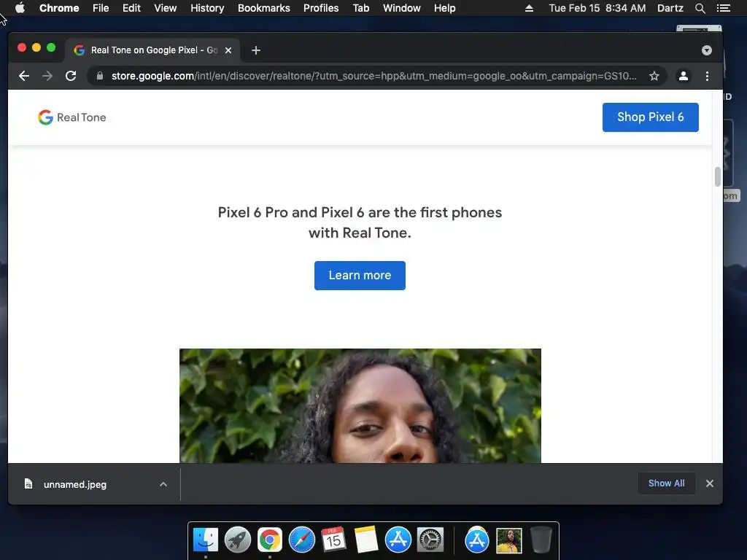The height and width of the screenshot is (560, 747).
Task: Click the Shop Pixel 6 button
Action: tap(650, 117)
